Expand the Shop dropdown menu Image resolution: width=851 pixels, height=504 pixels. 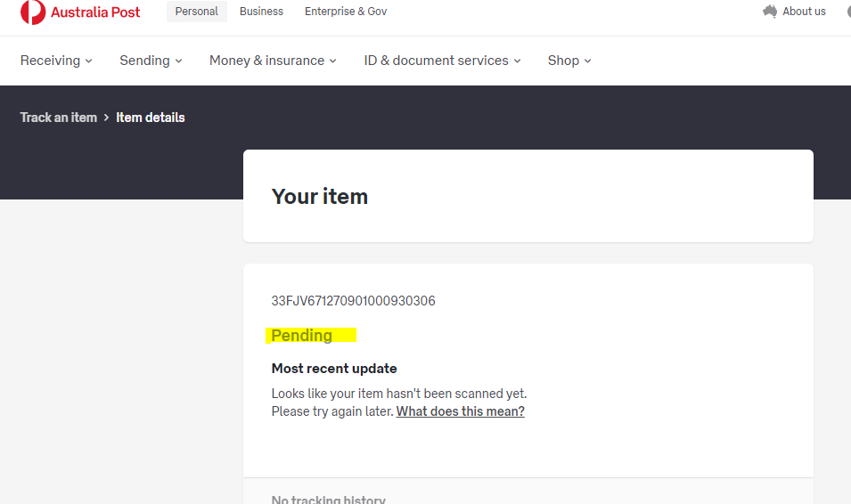[569, 61]
